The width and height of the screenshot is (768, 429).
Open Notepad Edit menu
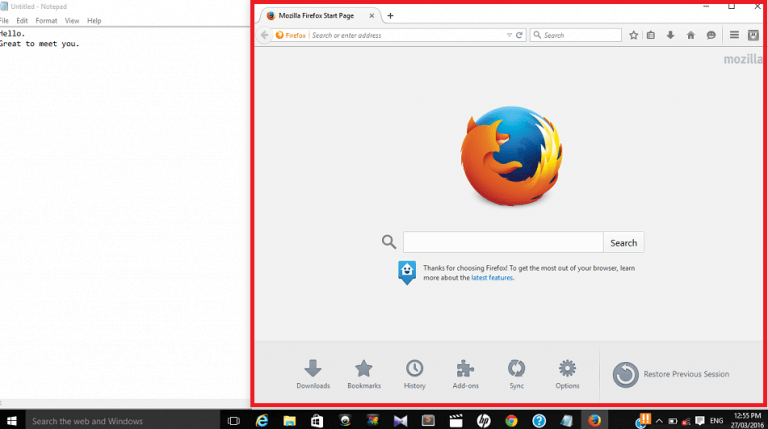22,21
